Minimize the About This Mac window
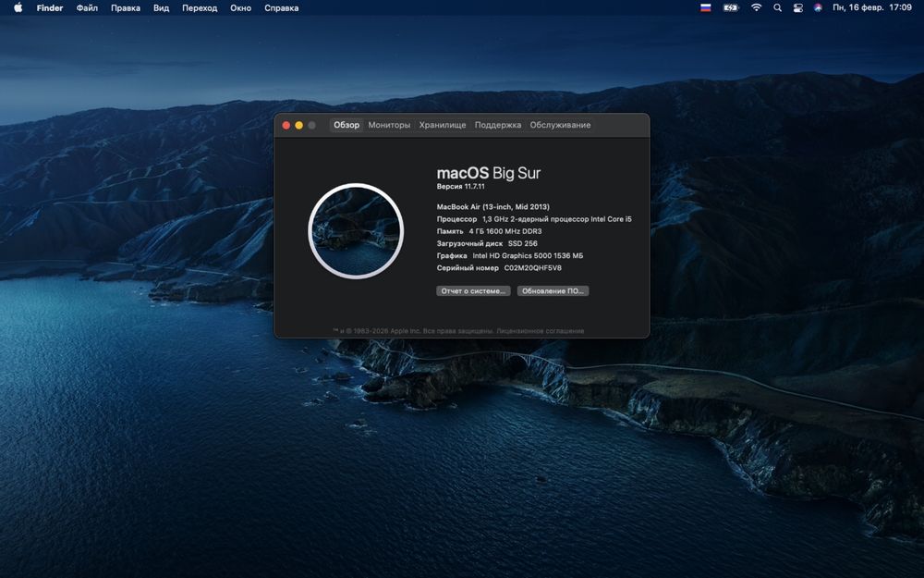924x578 pixels. pyautogui.click(x=298, y=125)
